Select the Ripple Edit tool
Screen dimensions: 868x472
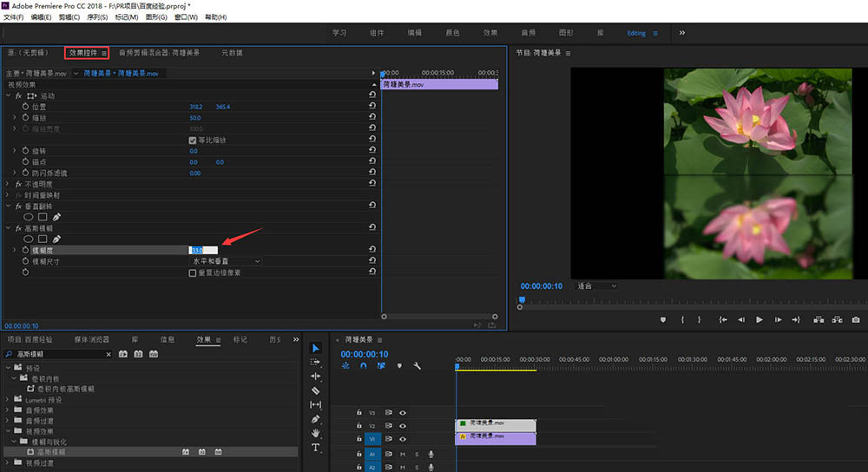pos(316,377)
